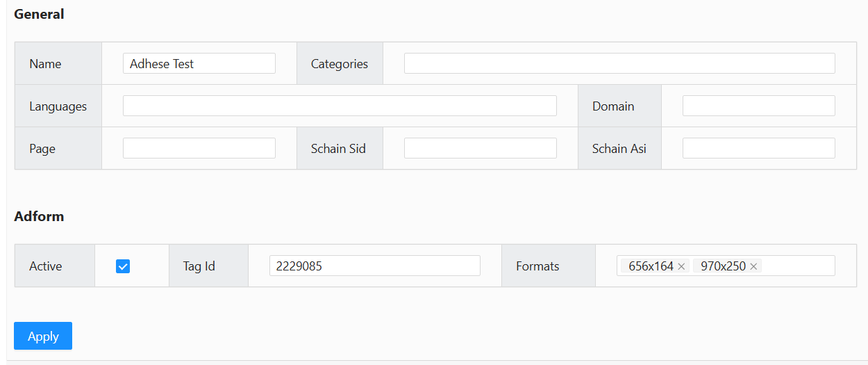868x365 pixels.
Task: Click into the Domain input box
Action: coord(758,106)
